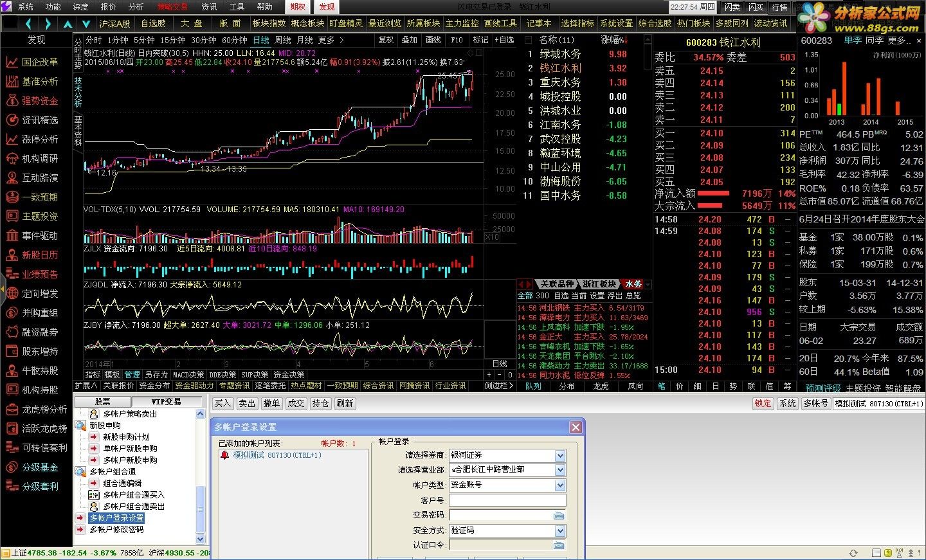Open 一致预期 in the left sidebar
Screen dimensions: 926x560
pos(40,197)
